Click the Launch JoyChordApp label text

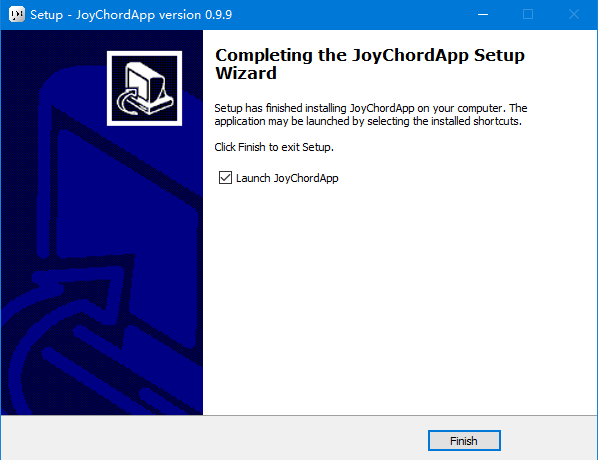click(x=287, y=178)
